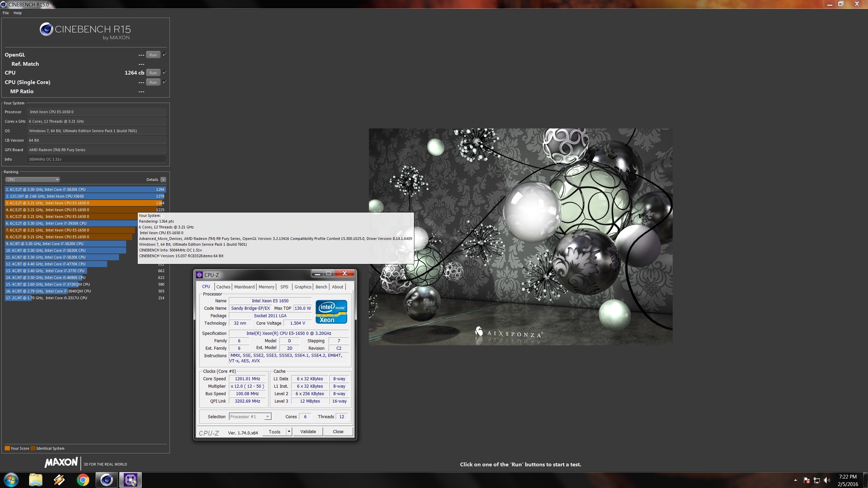The height and width of the screenshot is (488, 868).
Task: Switch to Memory tab in CPU-Z
Action: pyautogui.click(x=266, y=287)
